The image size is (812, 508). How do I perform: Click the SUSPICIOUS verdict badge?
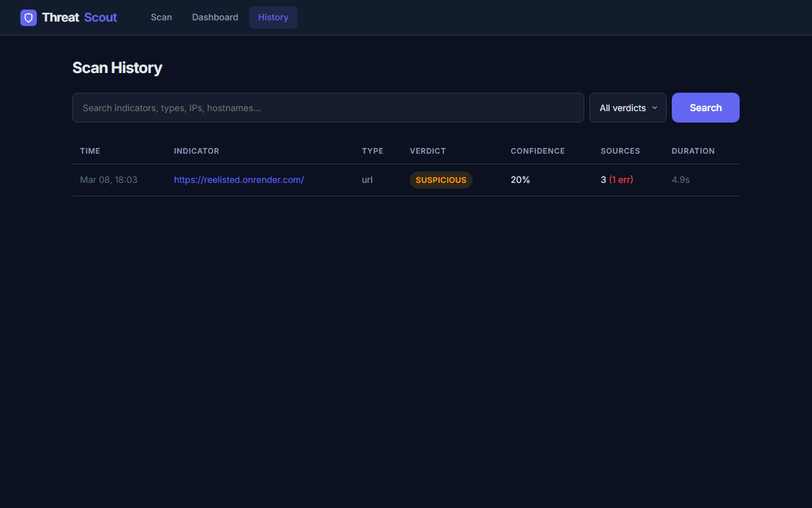coord(441,180)
